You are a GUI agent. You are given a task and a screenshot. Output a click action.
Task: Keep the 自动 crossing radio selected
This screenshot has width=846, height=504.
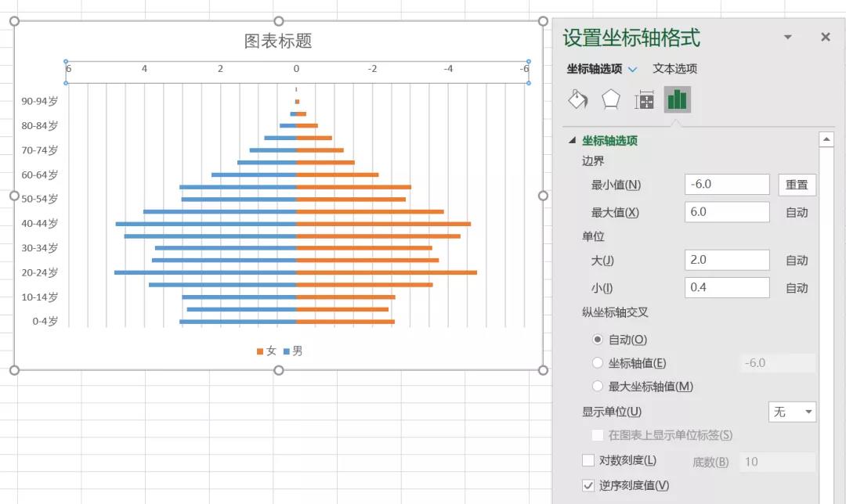(x=597, y=339)
